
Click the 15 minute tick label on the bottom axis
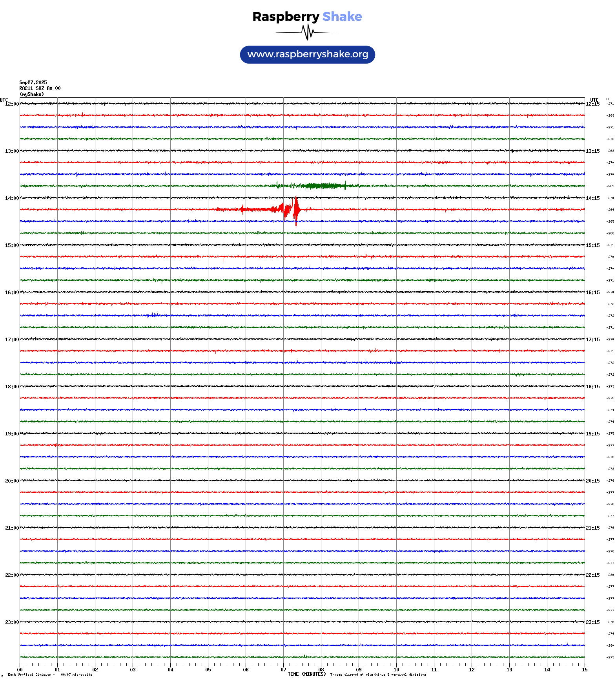(584, 670)
